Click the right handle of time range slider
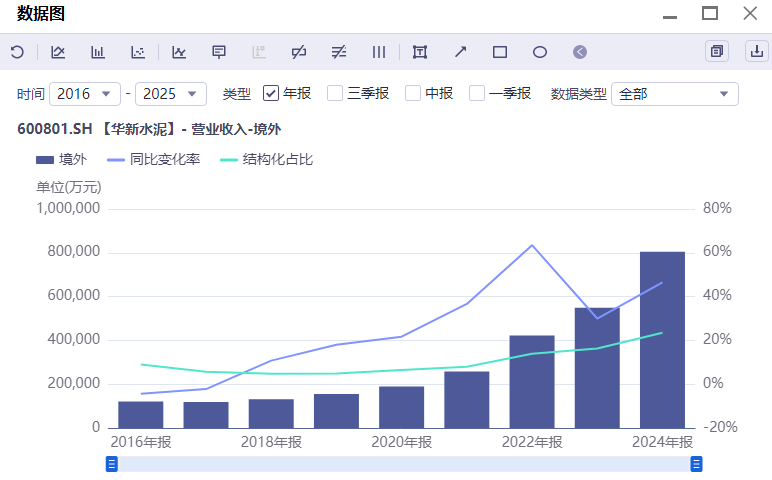 [x=696, y=464]
